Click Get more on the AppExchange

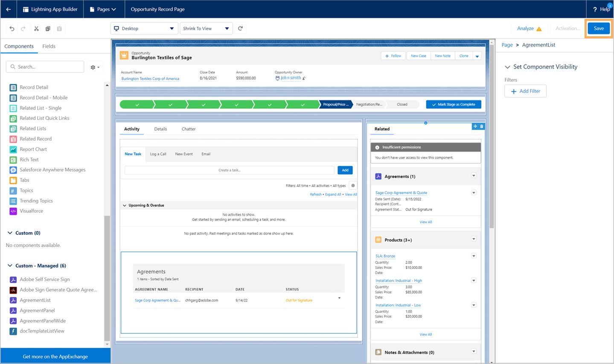[x=55, y=356]
